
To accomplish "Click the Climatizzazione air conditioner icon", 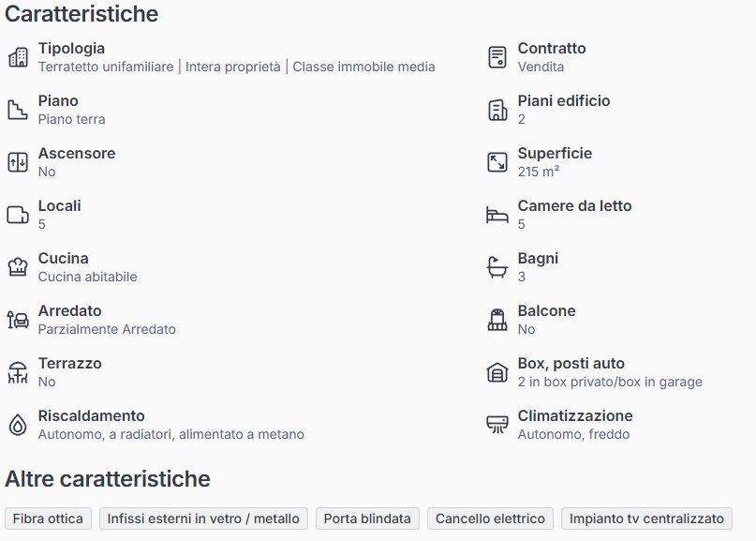I will pyautogui.click(x=497, y=425).
